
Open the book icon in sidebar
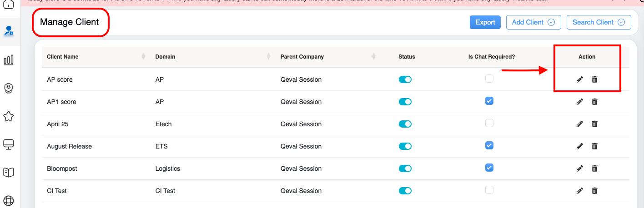pyautogui.click(x=9, y=172)
